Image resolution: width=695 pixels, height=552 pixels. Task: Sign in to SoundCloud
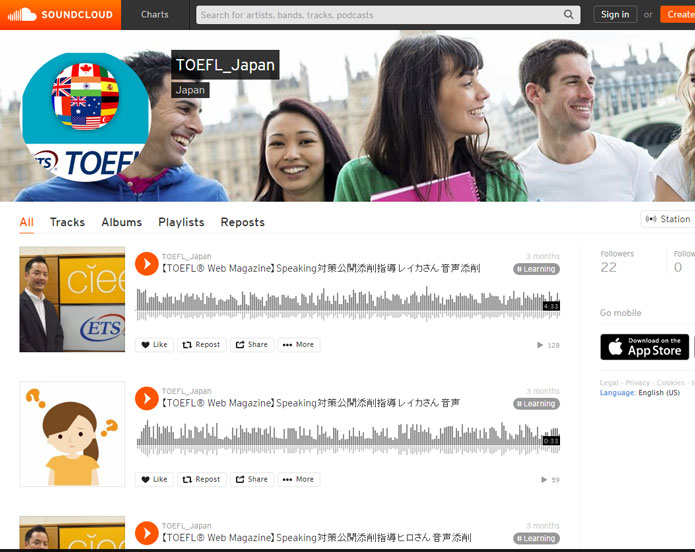[x=615, y=15]
